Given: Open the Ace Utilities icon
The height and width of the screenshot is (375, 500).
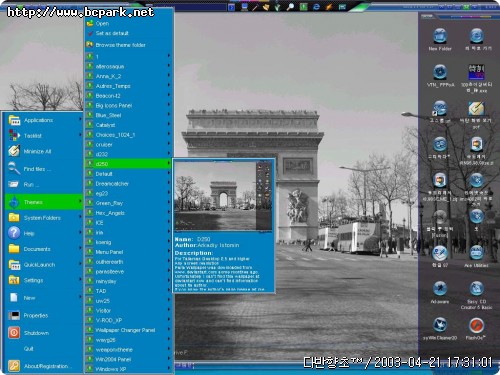Looking at the screenshot, I should (x=476, y=255).
